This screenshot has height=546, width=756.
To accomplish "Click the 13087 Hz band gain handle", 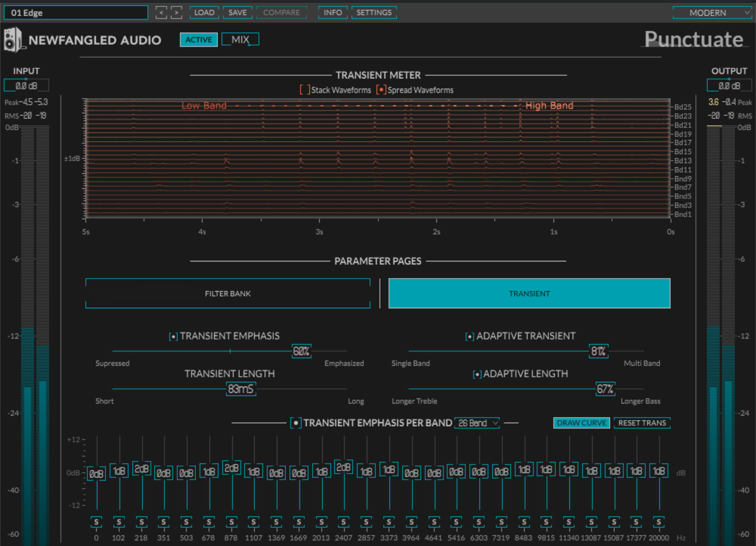I will tap(591, 471).
